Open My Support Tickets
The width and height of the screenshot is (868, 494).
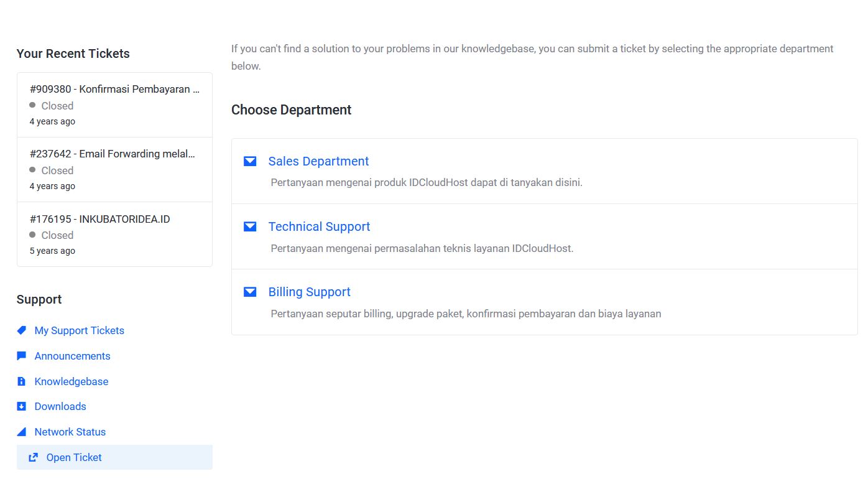[x=79, y=330]
